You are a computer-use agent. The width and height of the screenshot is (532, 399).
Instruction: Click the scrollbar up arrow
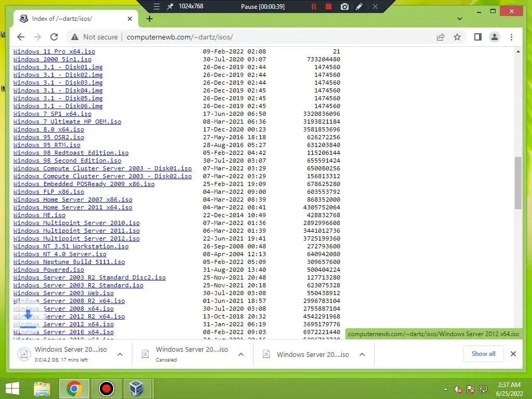pyautogui.click(x=518, y=51)
